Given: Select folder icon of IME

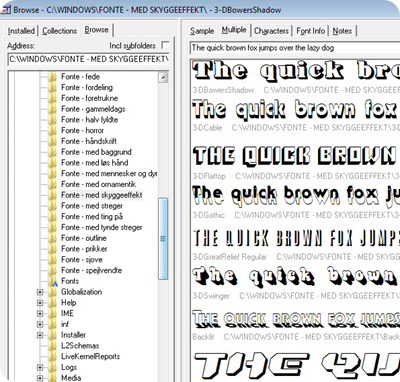Looking at the screenshot, I should [52, 313].
